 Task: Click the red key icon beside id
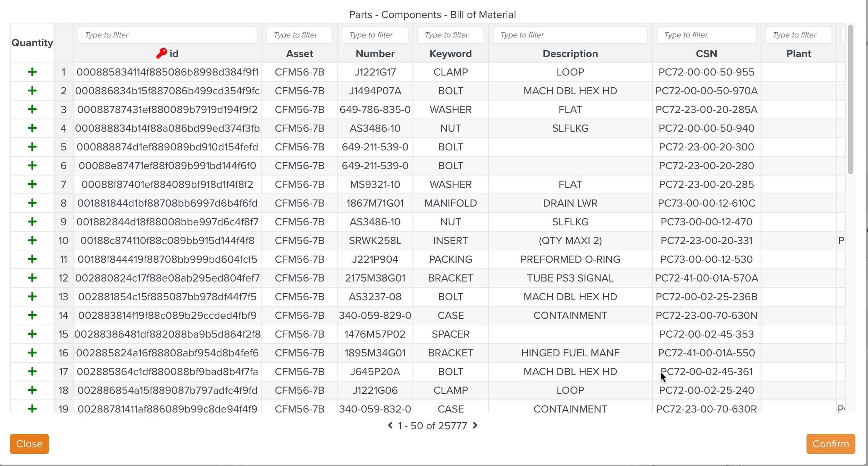(161, 53)
